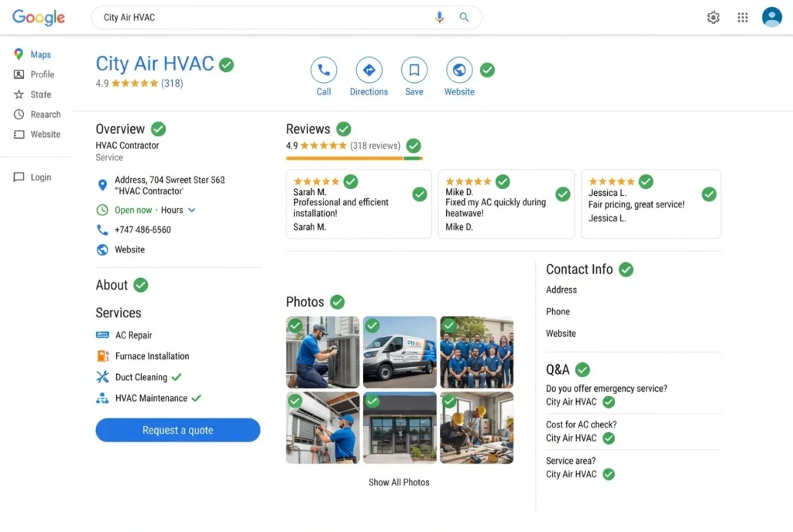Click the magnifier search icon
Image resolution: width=793 pixels, height=532 pixels.
(464, 17)
